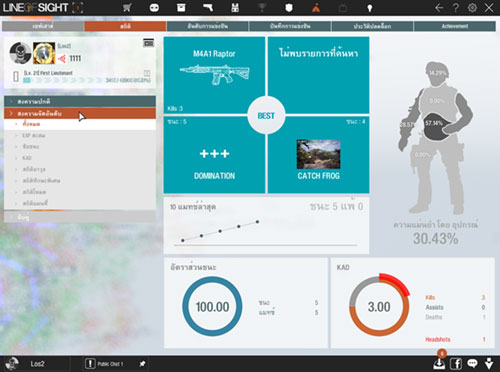The image size is (500, 372).
Task: Open the lightbulb tips icon
Action: [x=370, y=8]
